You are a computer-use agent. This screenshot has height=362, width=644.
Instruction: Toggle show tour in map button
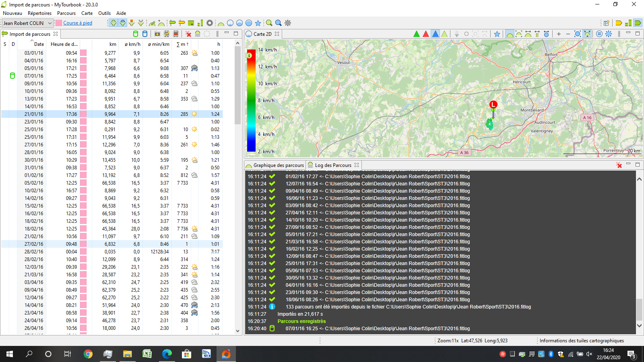pos(510,34)
